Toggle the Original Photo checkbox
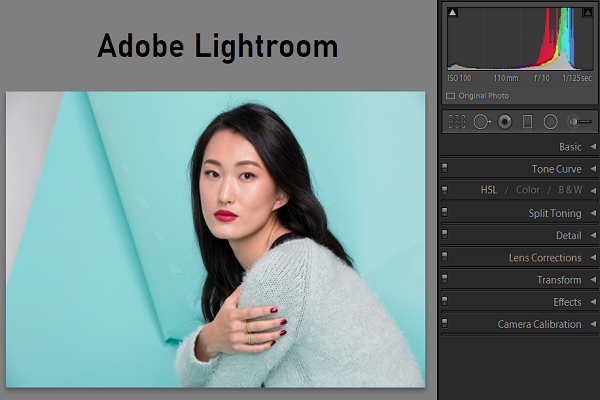Viewport: 600px width, 400px height. 450,96
